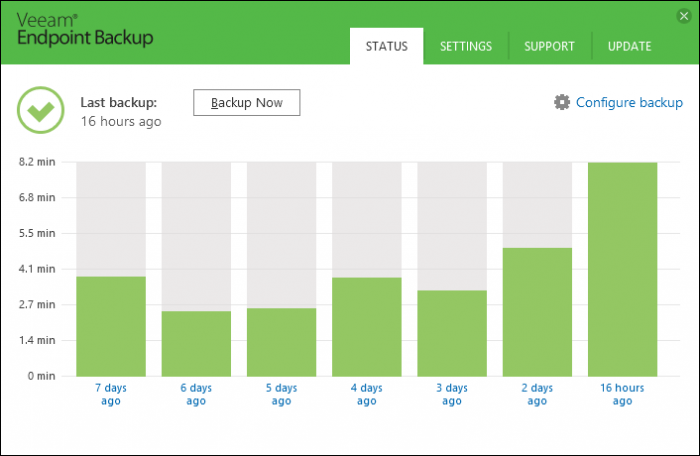Viewport: 700px width, 456px height.
Task: Open the 7 days ago label link
Action: [x=111, y=394]
